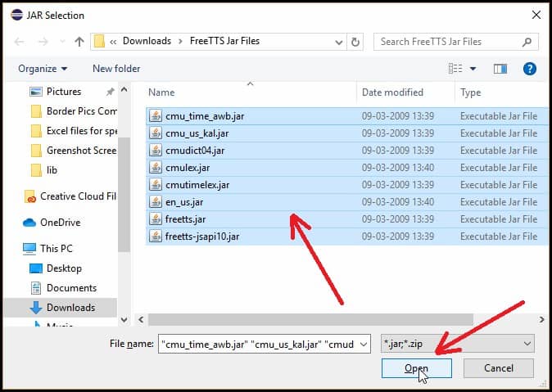552x392 pixels.
Task: Open the view options dropdown arrow
Action: 473,69
